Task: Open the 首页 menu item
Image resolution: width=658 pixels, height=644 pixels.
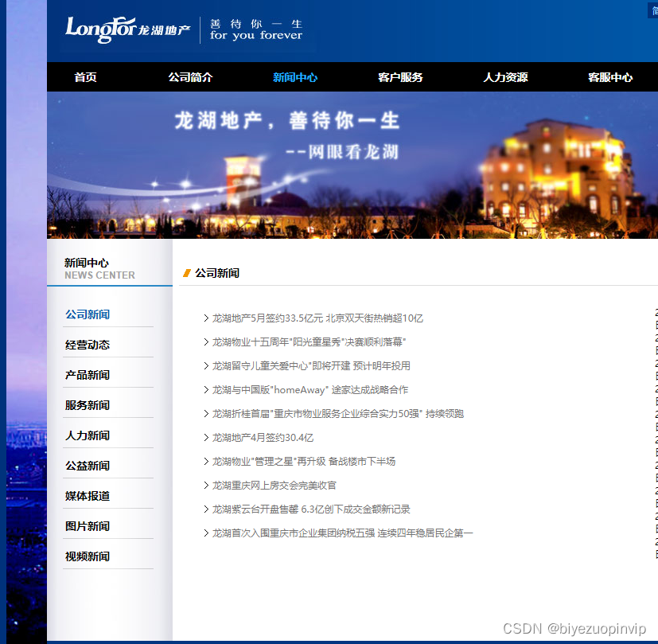Action: (85, 76)
